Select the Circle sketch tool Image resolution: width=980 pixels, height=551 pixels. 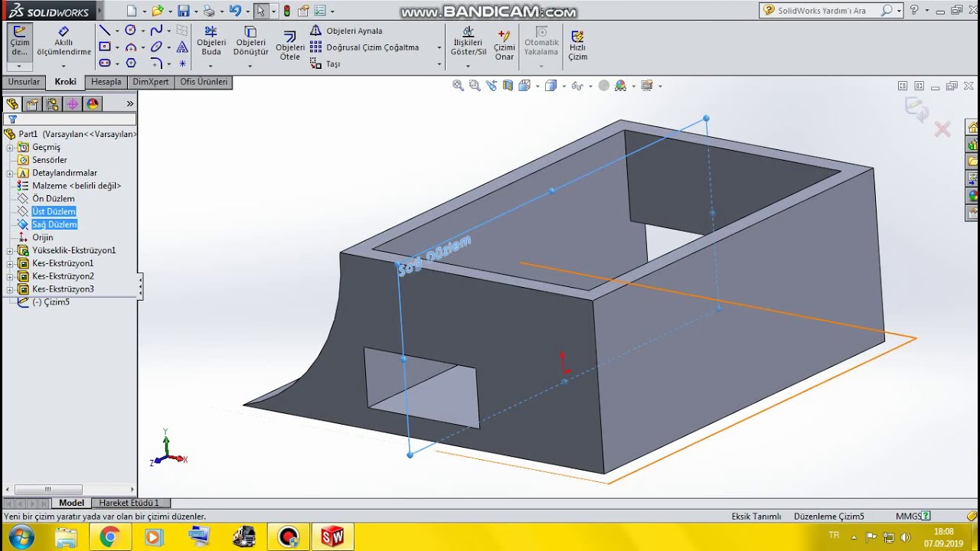point(130,31)
